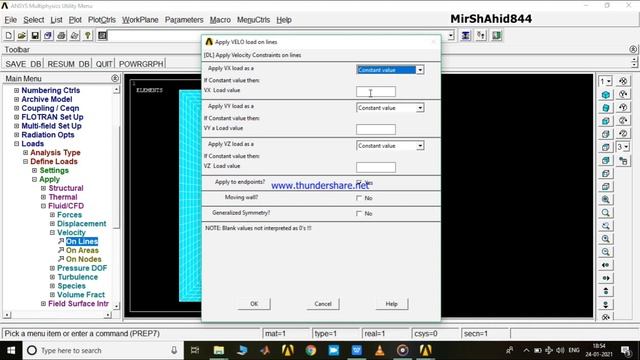The width and height of the screenshot is (640, 360).
Task: Open File Explorer in the taskbar
Action: tap(219, 350)
